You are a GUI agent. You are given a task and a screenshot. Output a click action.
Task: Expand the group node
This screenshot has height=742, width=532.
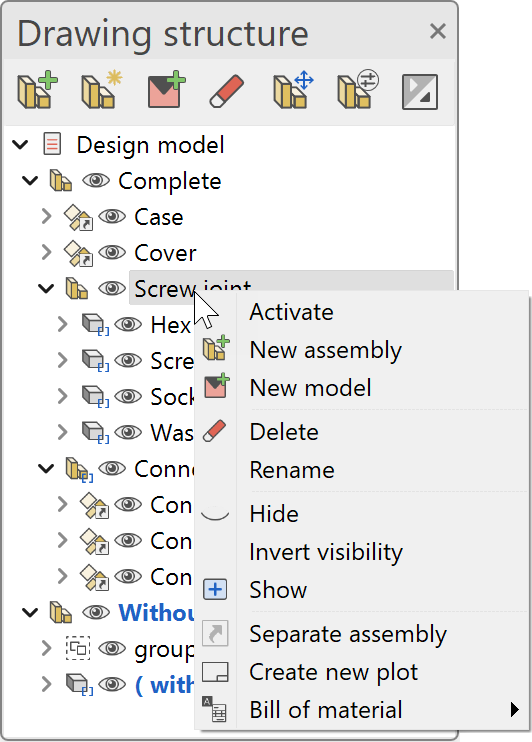tap(46, 648)
